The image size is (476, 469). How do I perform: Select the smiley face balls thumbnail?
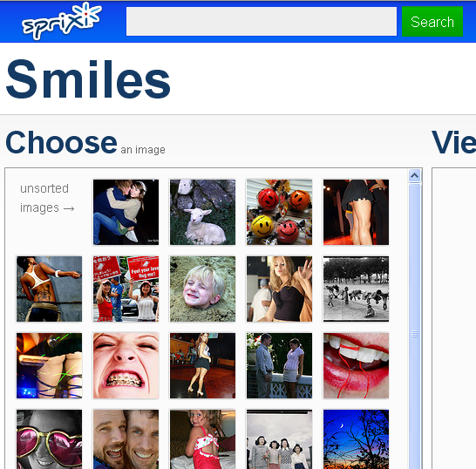point(279,212)
